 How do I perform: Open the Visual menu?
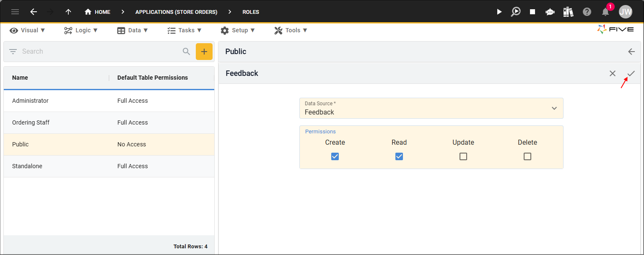[x=27, y=30]
